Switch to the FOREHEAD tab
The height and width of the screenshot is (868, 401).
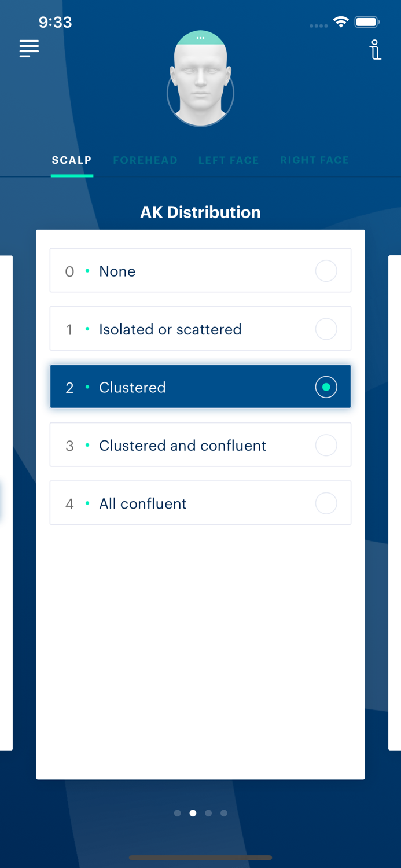(x=145, y=160)
